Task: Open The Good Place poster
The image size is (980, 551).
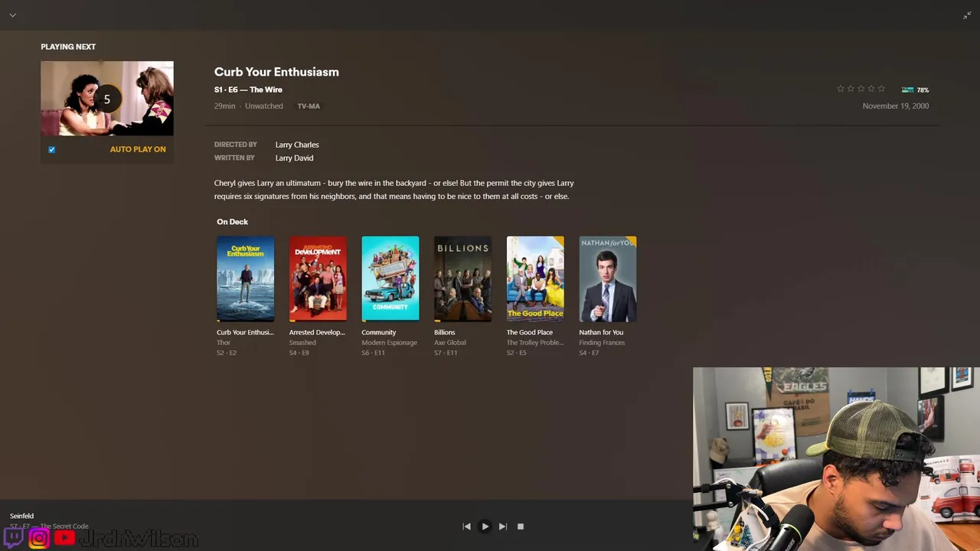Action: pyautogui.click(x=535, y=279)
